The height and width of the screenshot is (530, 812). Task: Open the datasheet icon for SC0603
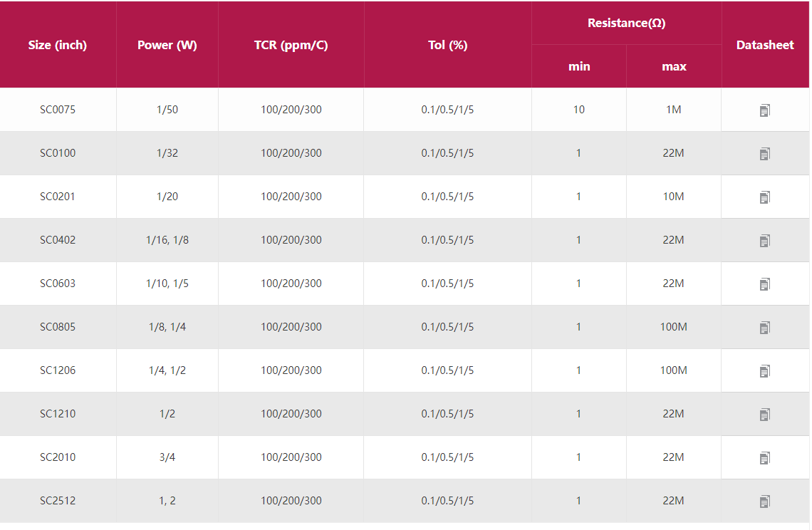tap(764, 284)
